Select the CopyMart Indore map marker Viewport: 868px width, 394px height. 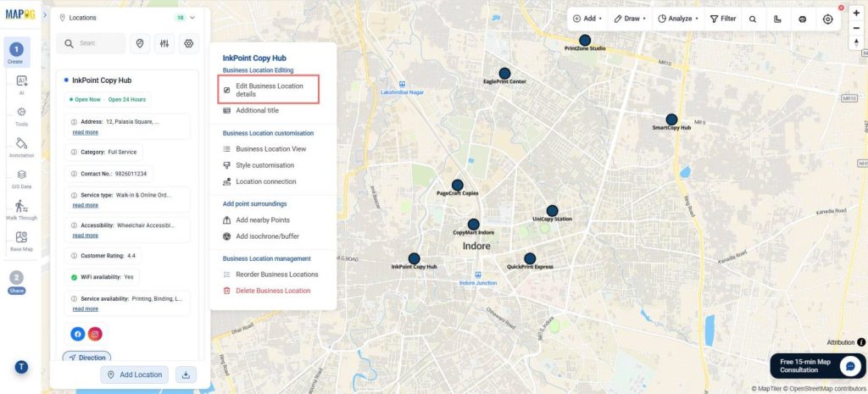point(473,225)
